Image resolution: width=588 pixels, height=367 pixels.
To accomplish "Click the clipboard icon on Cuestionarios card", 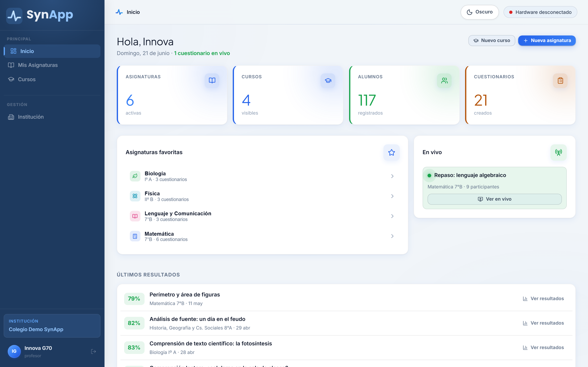I will coord(560,81).
